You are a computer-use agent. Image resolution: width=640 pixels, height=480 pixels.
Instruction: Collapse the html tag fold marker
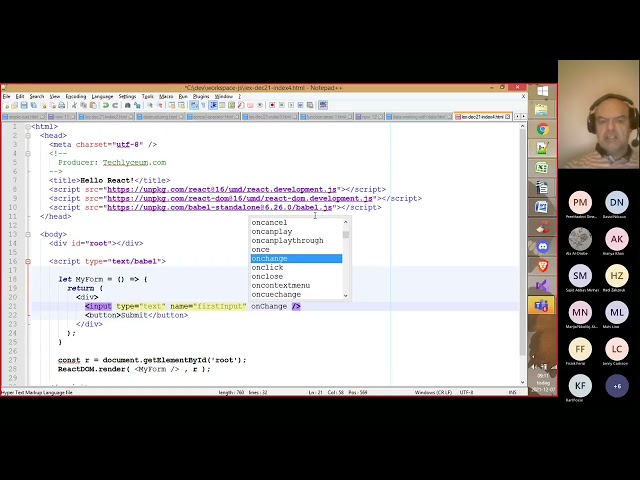click(28, 127)
